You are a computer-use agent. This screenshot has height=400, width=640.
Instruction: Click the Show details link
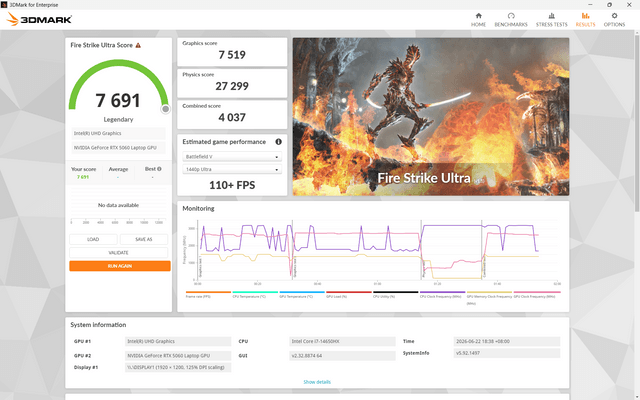click(317, 382)
